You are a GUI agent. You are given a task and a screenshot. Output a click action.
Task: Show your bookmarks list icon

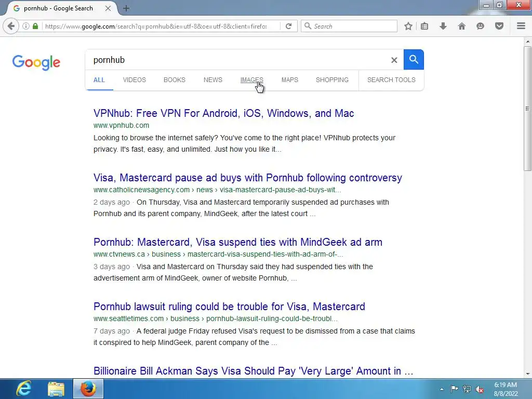pyautogui.click(x=424, y=26)
